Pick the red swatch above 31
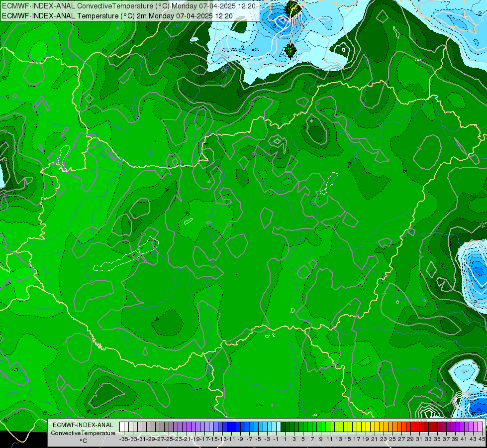 pos(417,427)
